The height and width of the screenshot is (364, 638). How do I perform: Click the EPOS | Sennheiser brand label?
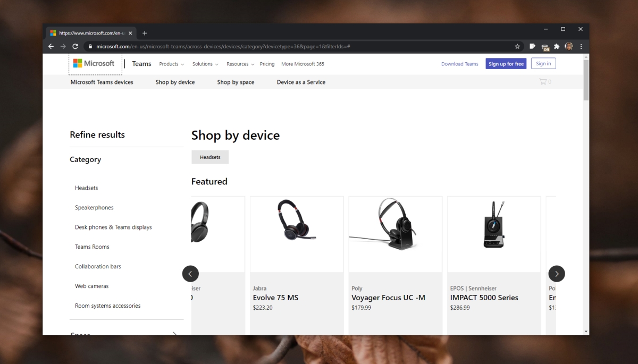coord(473,289)
